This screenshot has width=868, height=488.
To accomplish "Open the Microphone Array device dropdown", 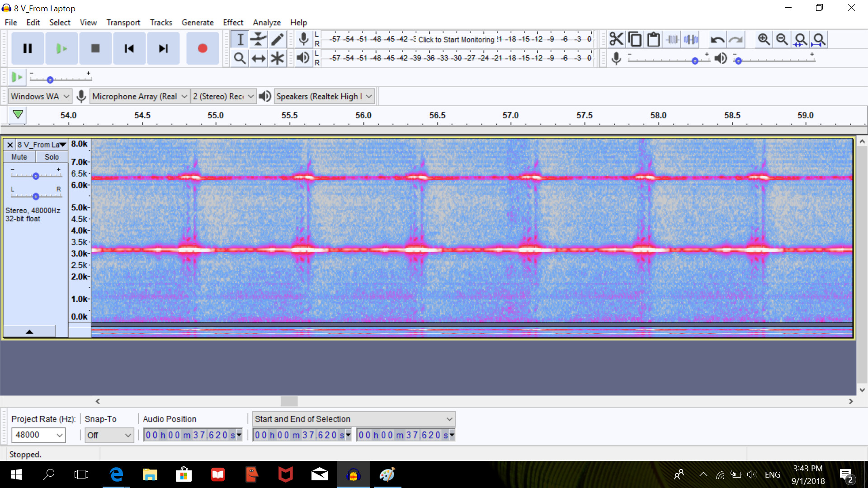I will click(140, 96).
